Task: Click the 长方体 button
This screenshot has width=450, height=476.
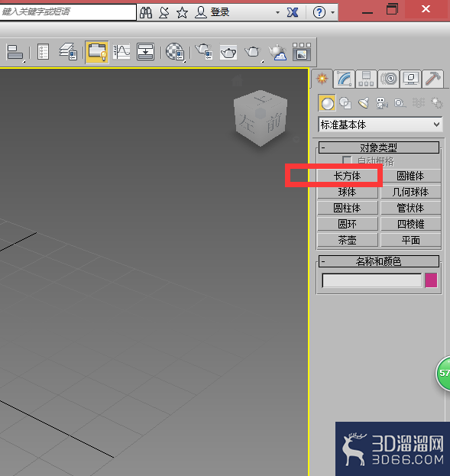Action: coord(348,176)
